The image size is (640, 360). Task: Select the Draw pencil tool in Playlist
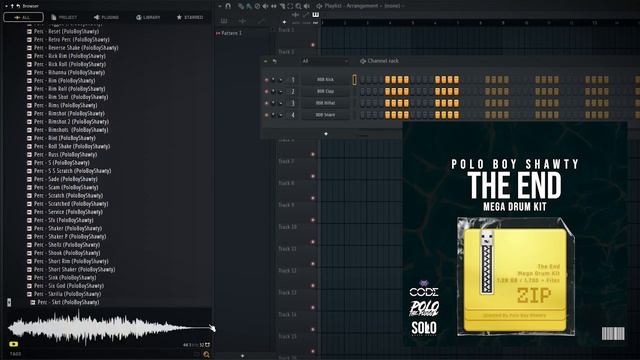tap(242, 6)
